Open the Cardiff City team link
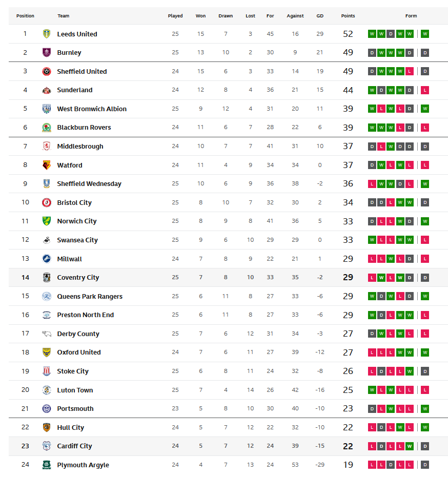Screen dimensions: 448x478 point(74,446)
